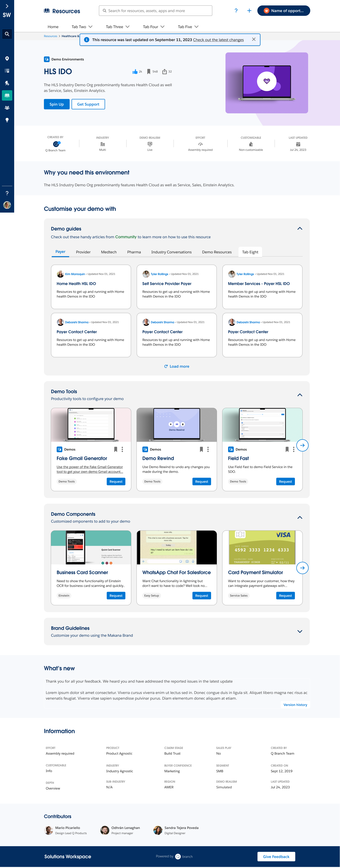Click the Give Feedback button
The image size is (340, 868).
276,856
